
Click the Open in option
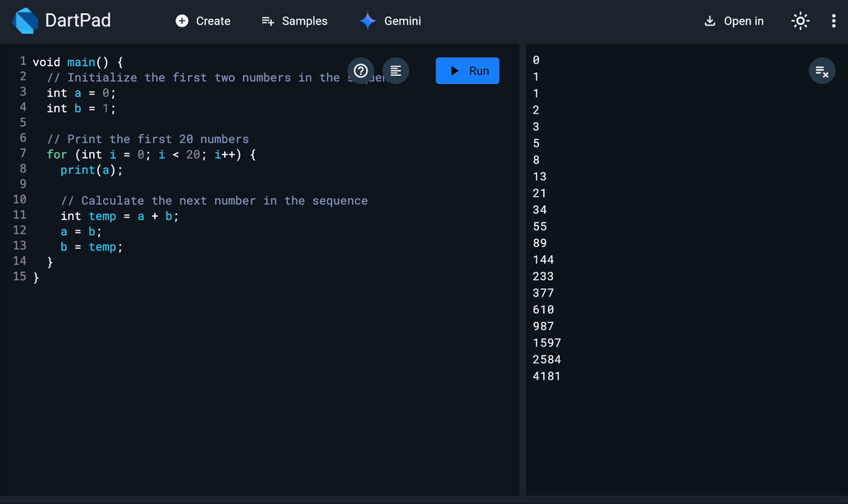click(734, 21)
